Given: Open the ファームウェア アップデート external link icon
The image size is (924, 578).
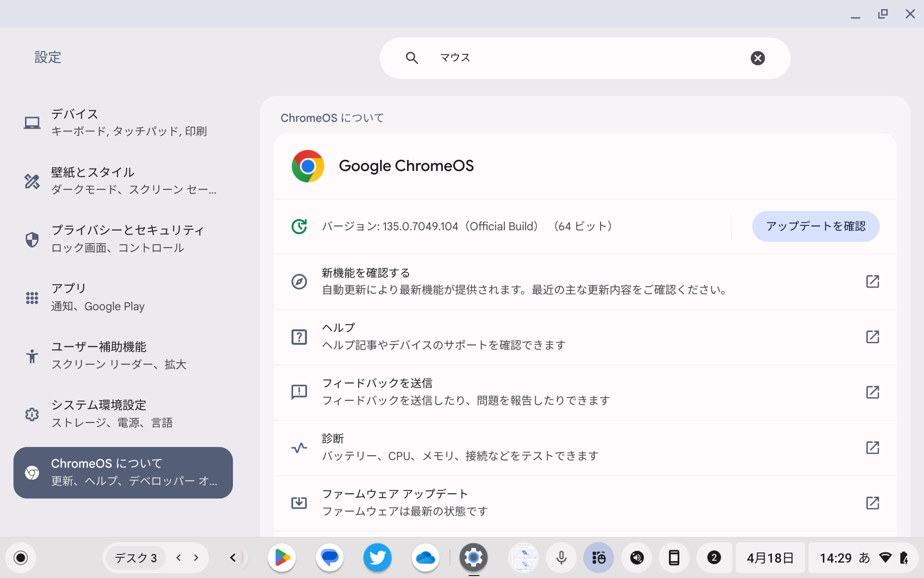Looking at the screenshot, I should point(873,503).
